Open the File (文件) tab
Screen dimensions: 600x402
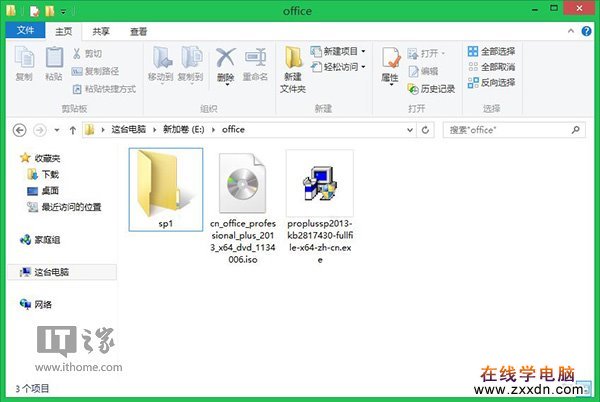pos(25,30)
